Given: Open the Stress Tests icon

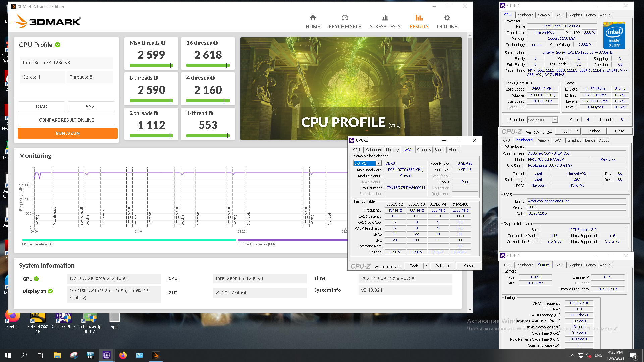Looking at the screenshot, I should pyautogui.click(x=385, y=18).
